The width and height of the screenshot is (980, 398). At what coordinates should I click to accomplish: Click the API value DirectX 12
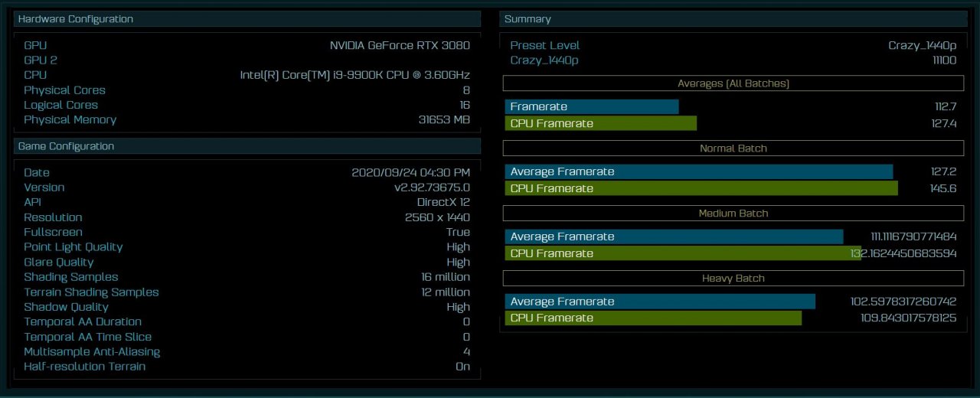443,202
